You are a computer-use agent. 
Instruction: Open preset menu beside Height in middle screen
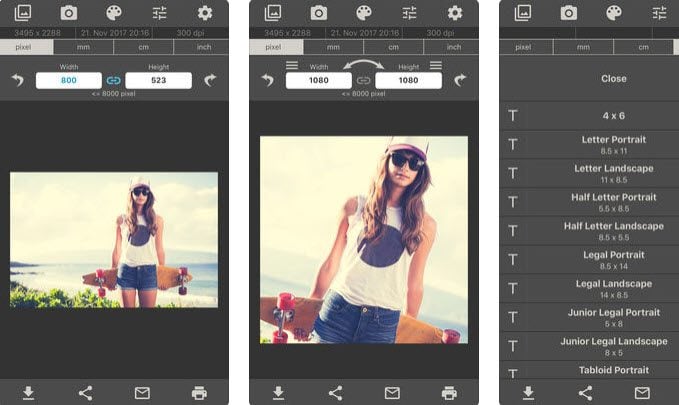(x=436, y=65)
